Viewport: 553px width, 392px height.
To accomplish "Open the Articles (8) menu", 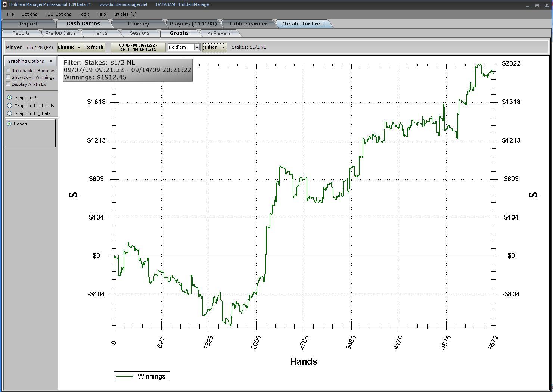I will click(125, 14).
